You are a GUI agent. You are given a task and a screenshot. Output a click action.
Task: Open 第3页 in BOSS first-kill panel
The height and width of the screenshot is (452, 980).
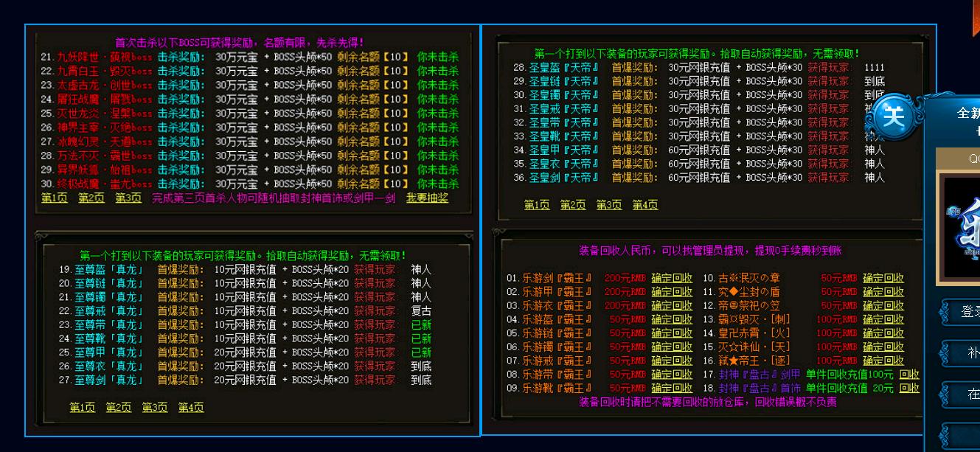tap(128, 198)
